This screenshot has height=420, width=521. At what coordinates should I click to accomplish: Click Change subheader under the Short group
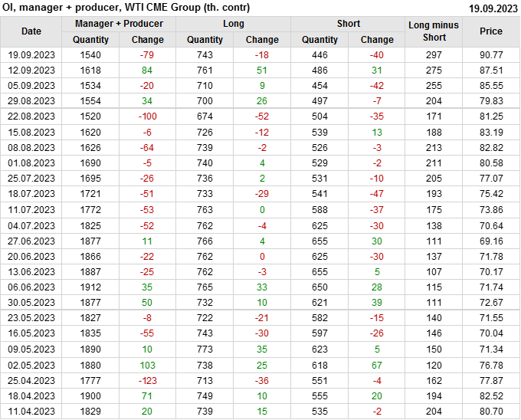click(x=377, y=40)
